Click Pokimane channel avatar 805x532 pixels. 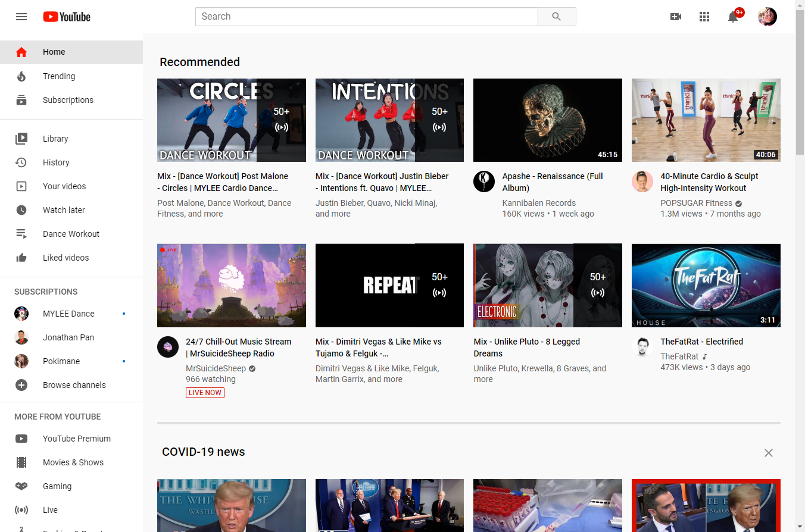pyautogui.click(x=21, y=361)
